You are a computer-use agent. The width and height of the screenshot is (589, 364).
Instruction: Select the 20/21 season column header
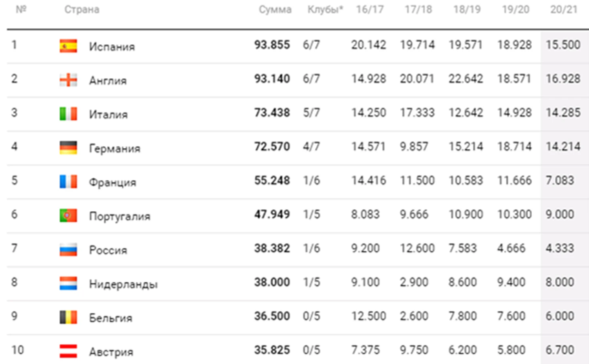point(564,10)
